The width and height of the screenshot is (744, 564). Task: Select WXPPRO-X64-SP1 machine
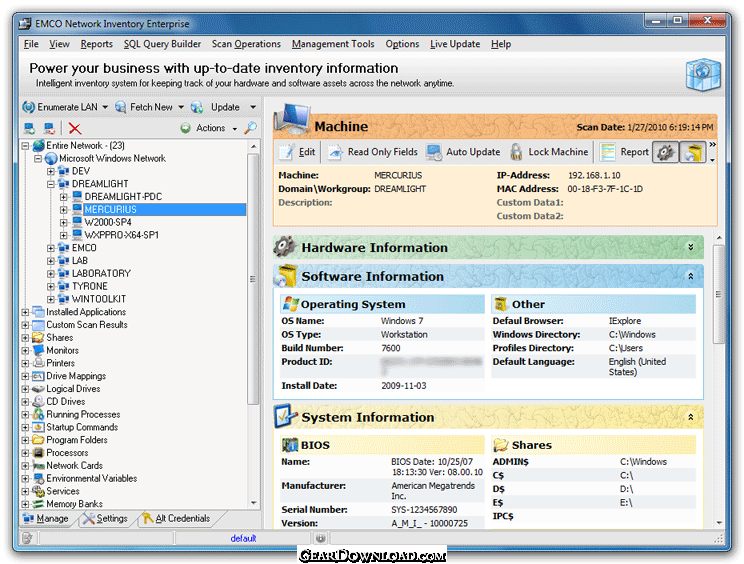click(121, 235)
